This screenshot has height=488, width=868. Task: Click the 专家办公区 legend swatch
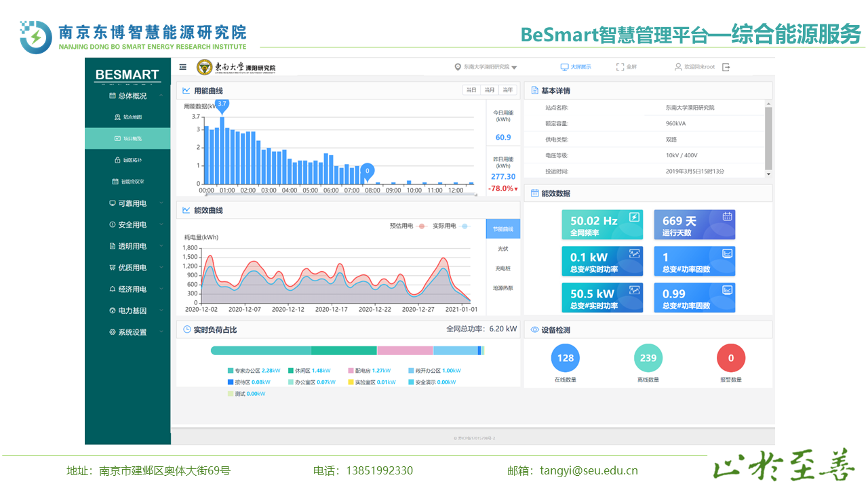(231, 371)
